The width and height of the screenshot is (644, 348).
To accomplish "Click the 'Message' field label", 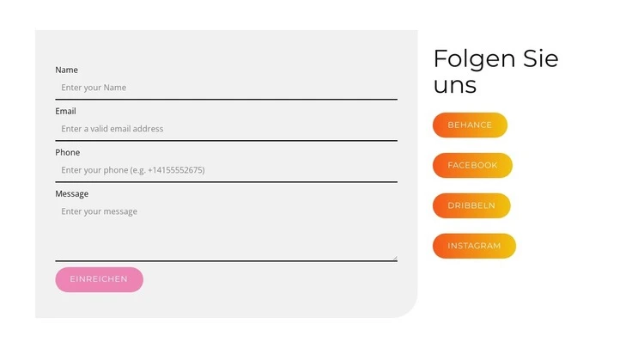I will (x=71, y=193).
